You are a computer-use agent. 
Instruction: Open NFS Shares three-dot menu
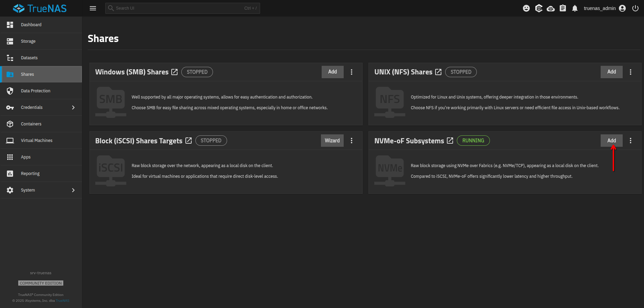[x=631, y=72]
